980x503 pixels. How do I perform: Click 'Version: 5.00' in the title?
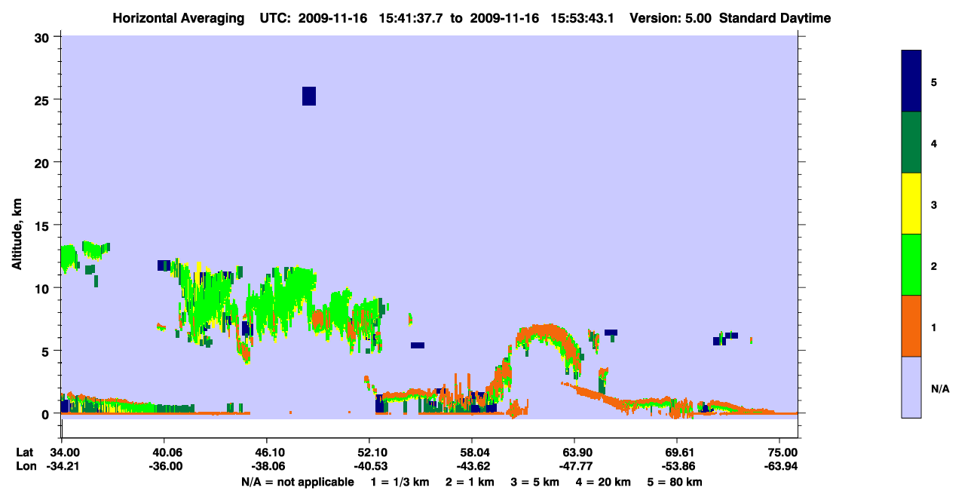click(x=671, y=18)
